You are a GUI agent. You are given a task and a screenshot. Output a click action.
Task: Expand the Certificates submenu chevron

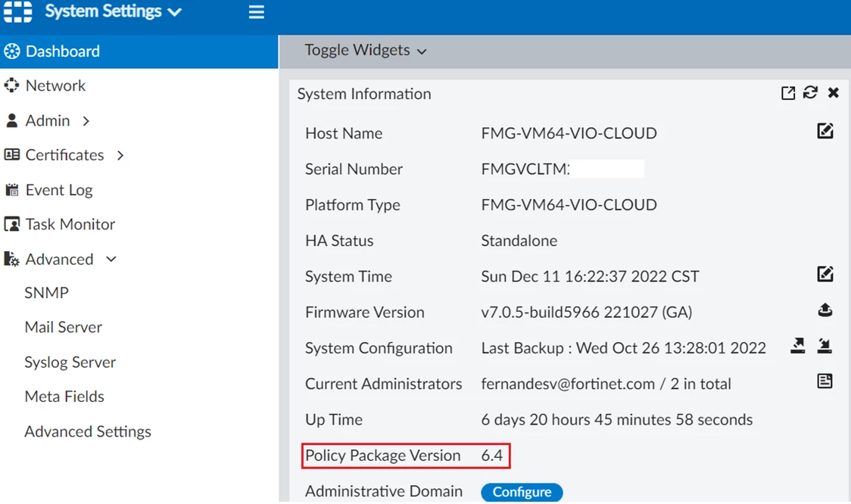click(120, 156)
